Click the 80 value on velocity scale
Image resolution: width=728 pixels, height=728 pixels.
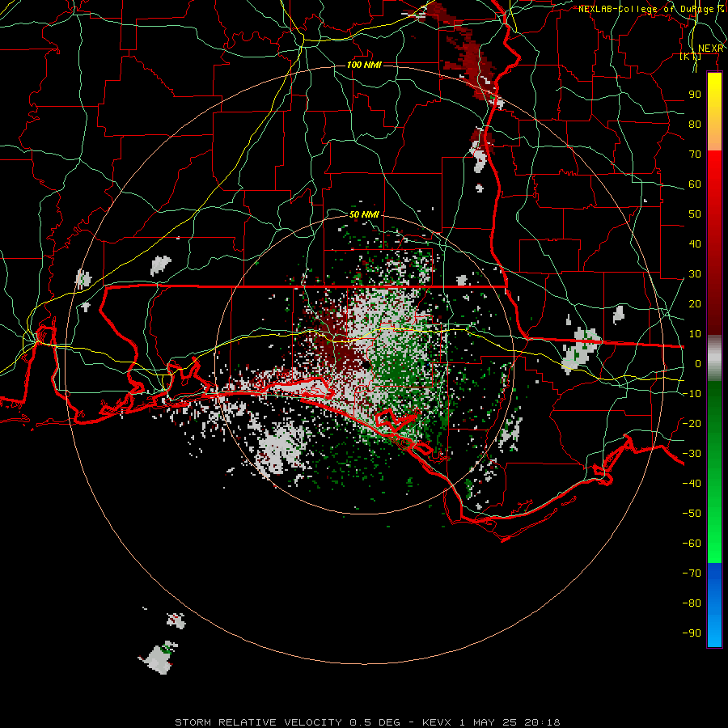(695, 125)
